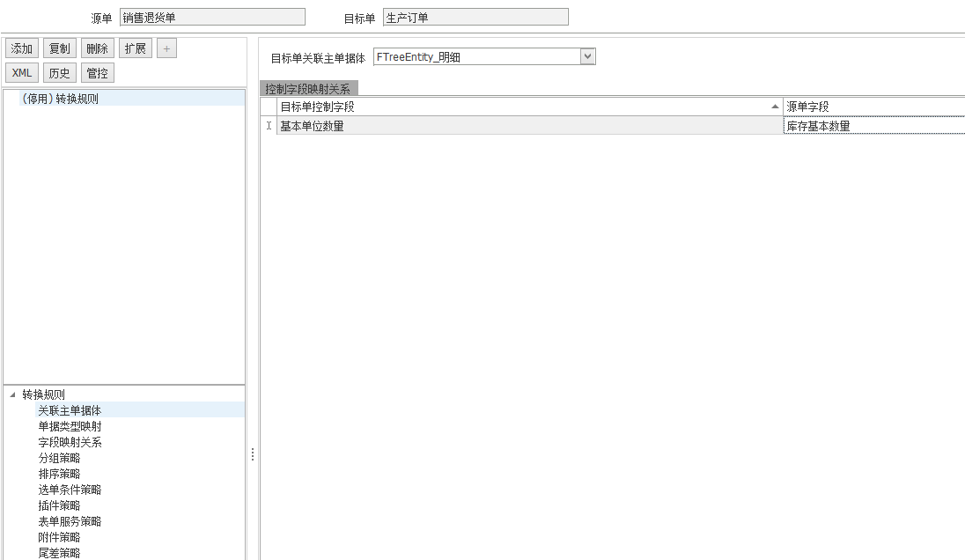The height and width of the screenshot is (560, 965).
Task: Select 选单条件策略 in the rules tree
Action: 70,490
